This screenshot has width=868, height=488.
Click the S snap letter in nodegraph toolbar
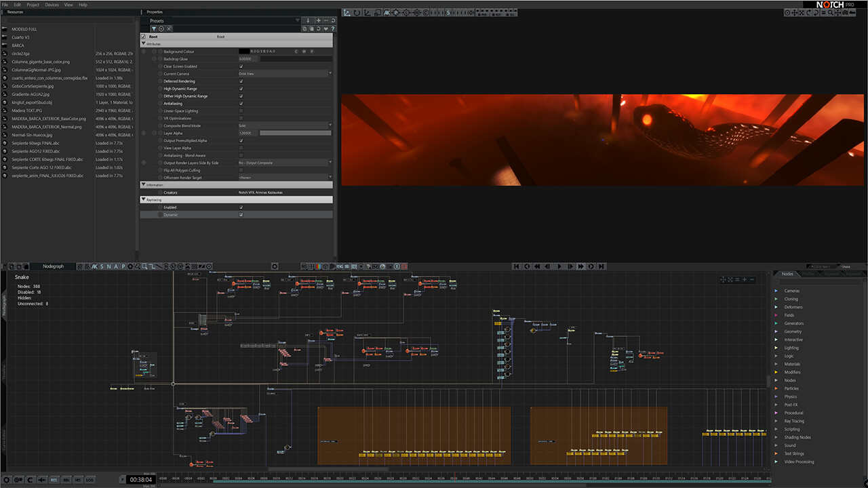coord(102,266)
